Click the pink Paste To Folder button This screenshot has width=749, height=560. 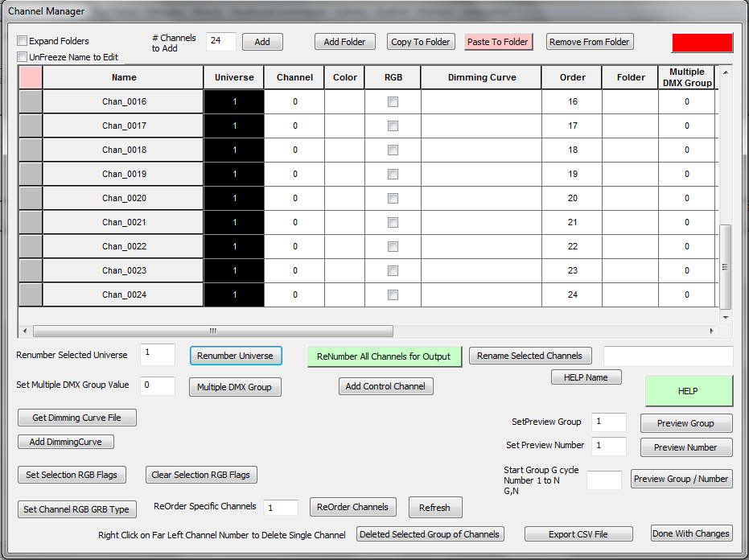[498, 42]
